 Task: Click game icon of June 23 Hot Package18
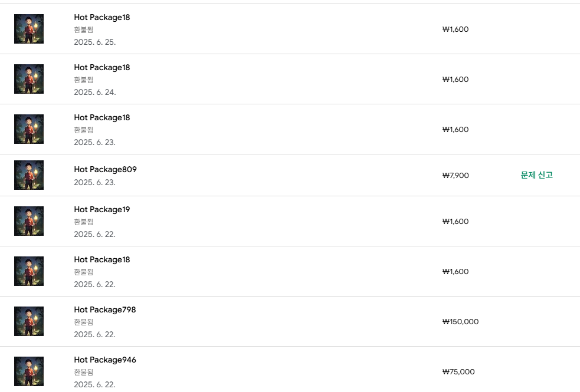pos(29,129)
